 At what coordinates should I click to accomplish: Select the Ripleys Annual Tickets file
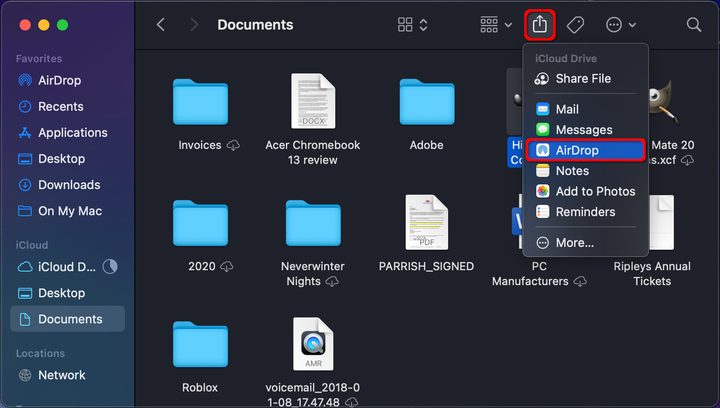click(x=662, y=223)
